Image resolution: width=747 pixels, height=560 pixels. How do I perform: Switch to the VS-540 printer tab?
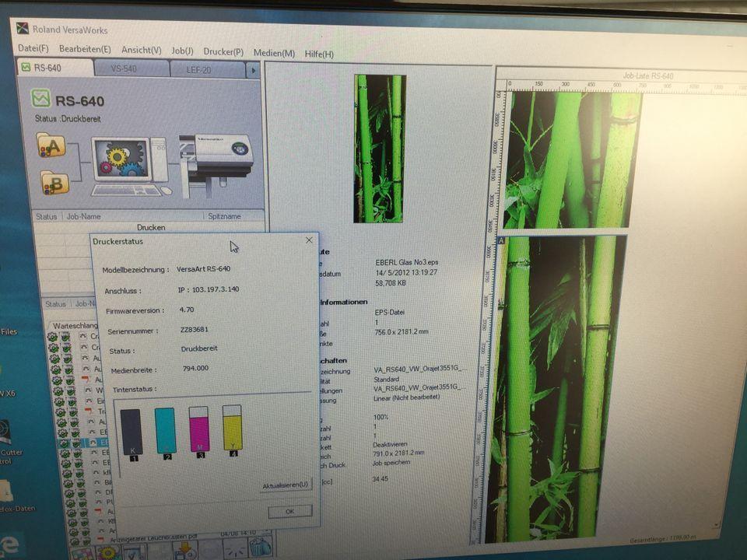coord(132,69)
